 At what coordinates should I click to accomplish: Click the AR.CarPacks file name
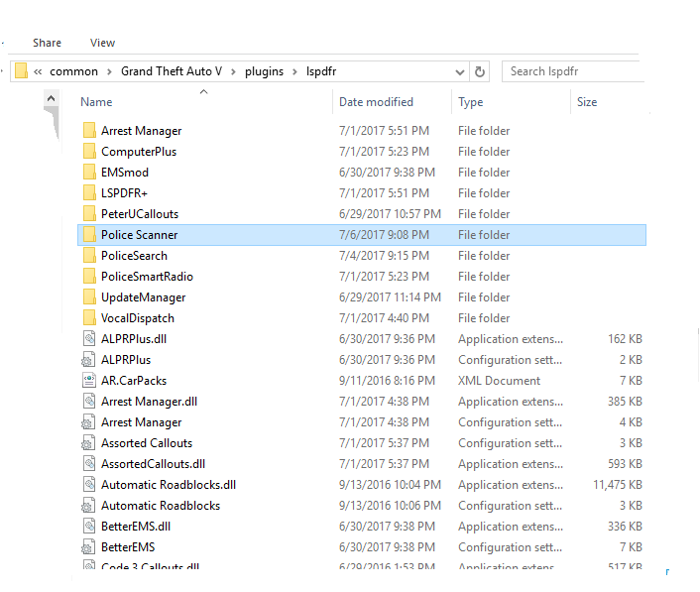[x=134, y=381]
